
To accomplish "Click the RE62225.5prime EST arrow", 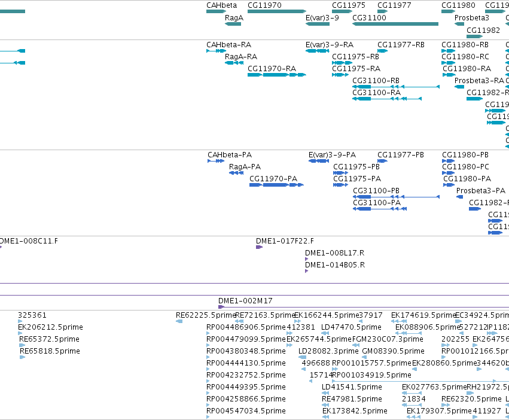I will 179,321.
